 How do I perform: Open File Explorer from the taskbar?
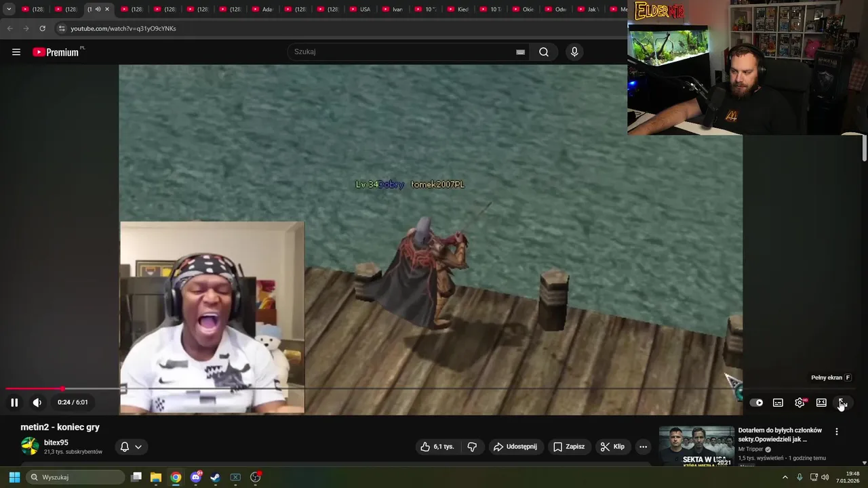coord(156,477)
